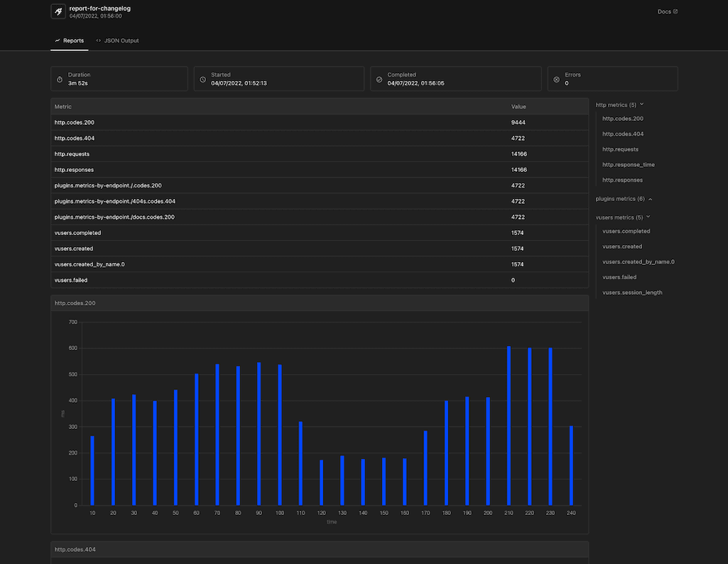This screenshot has height=564, width=728.
Task: Click the external link icon next to Docs
Action: coord(676,11)
